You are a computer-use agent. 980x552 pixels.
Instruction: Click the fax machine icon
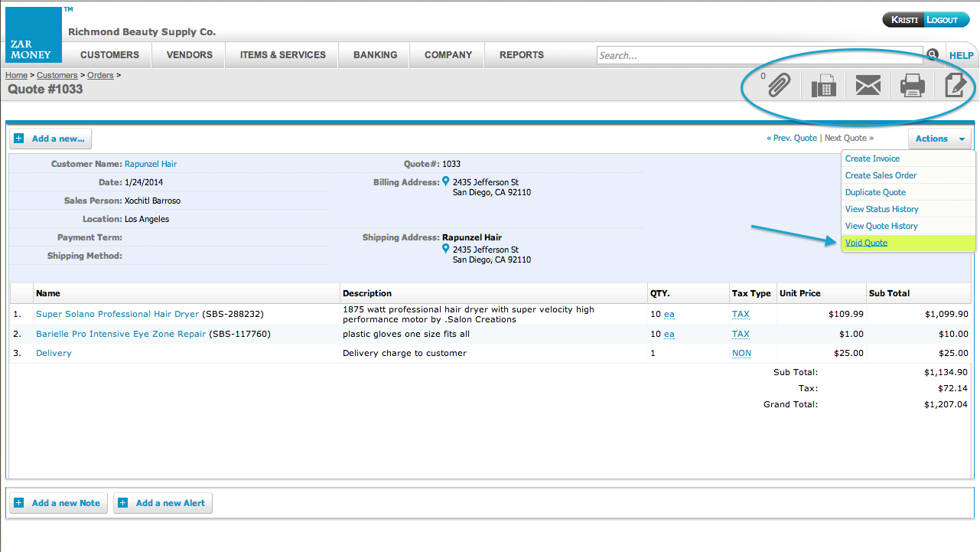823,86
